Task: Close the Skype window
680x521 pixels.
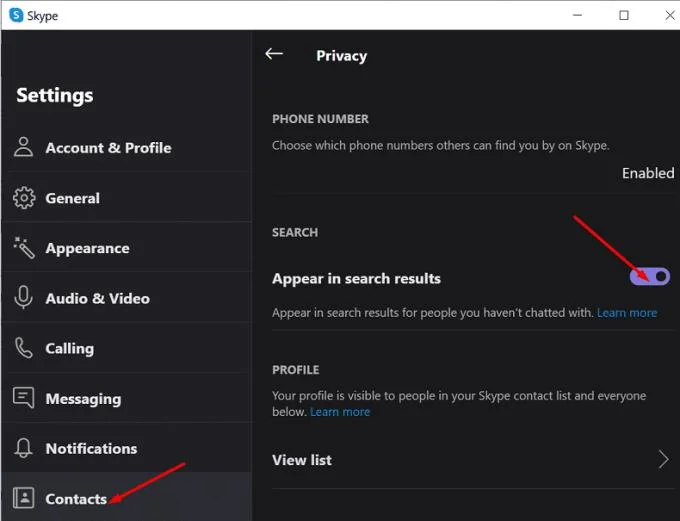Action: tap(670, 15)
